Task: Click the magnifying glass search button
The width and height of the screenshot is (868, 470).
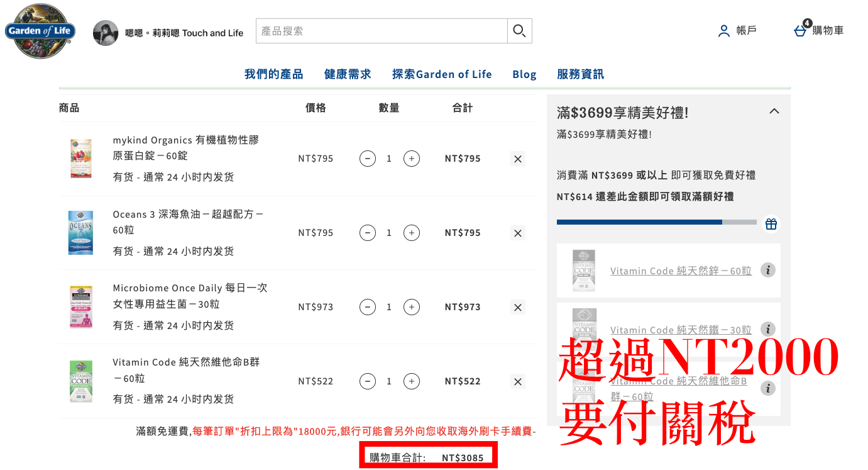Action: pos(519,31)
